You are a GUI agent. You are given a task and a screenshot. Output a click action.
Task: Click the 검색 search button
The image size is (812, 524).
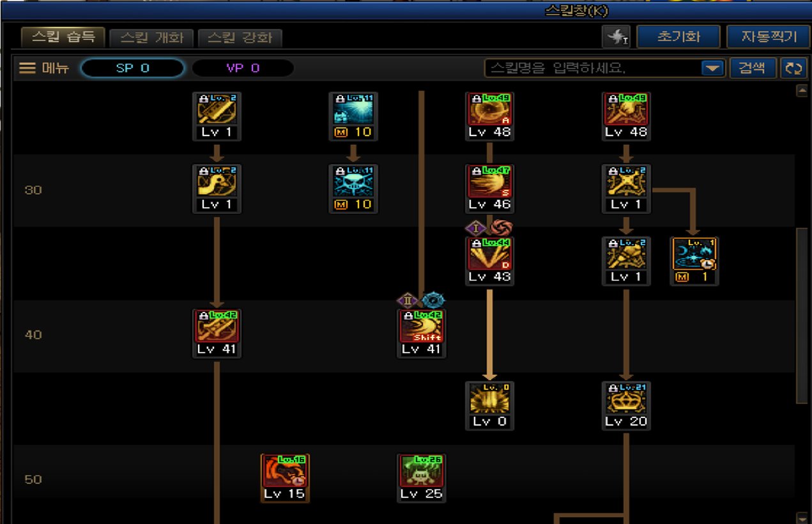(x=753, y=68)
